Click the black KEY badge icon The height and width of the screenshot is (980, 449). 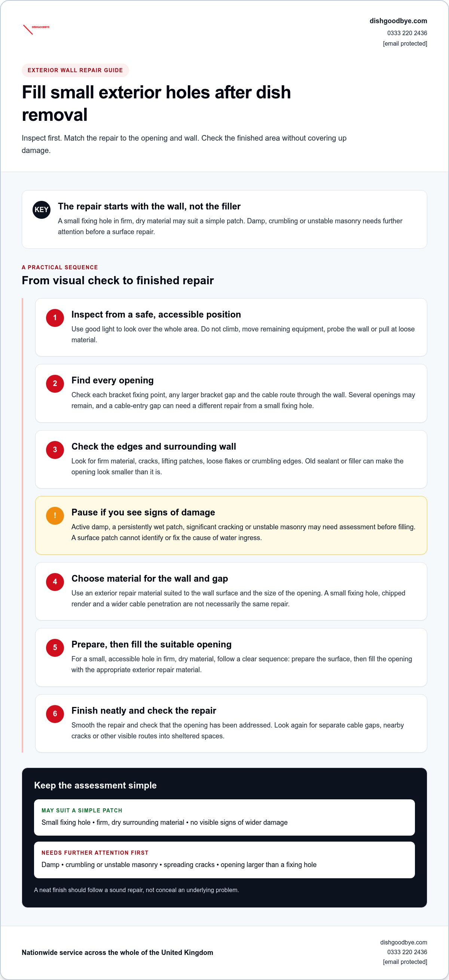pos(42,209)
